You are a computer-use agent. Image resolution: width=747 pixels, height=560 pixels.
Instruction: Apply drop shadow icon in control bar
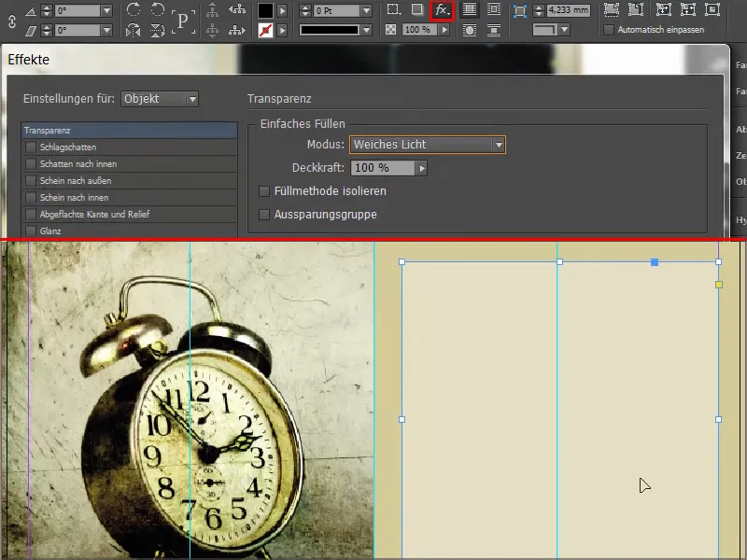point(417,9)
